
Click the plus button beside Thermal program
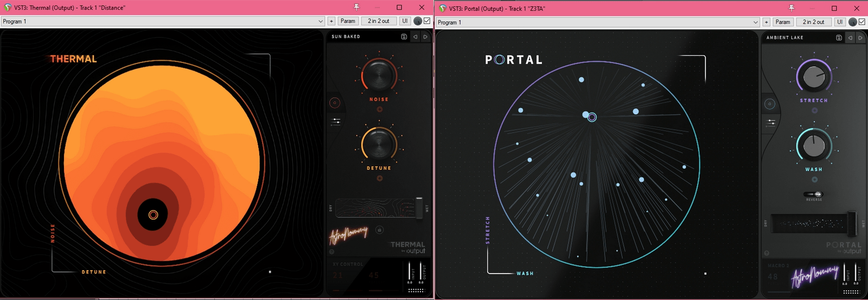tap(331, 21)
